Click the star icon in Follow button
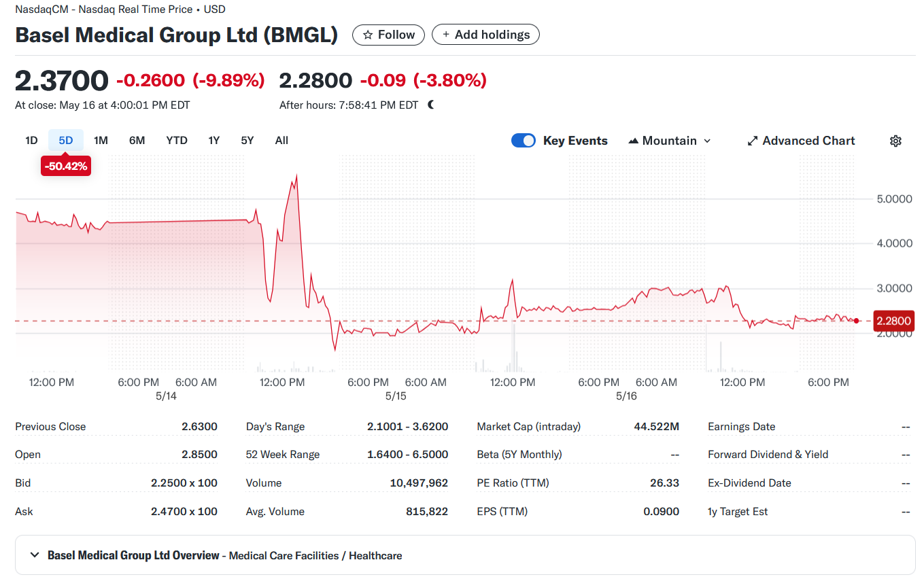Screen dimensions: 924x577 (368, 35)
